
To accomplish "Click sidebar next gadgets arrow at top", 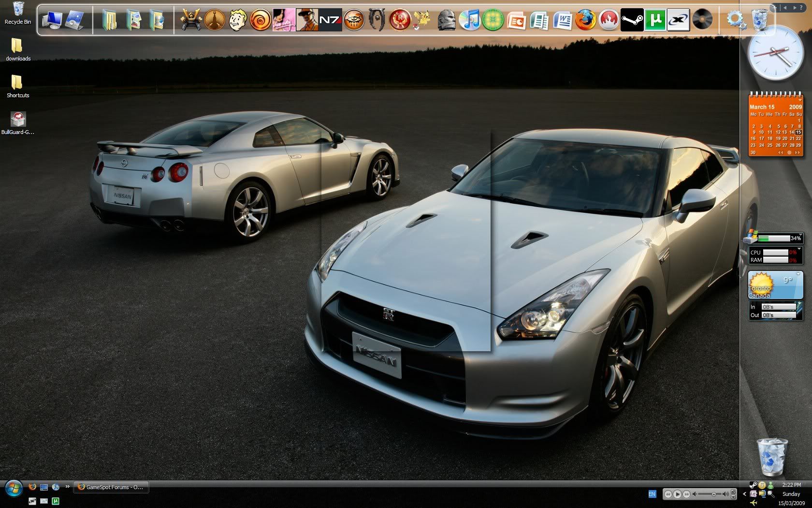I will point(796,8).
